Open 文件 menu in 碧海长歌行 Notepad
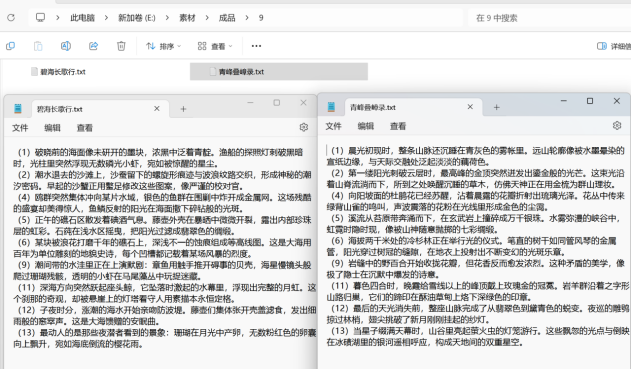 click(20, 128)
